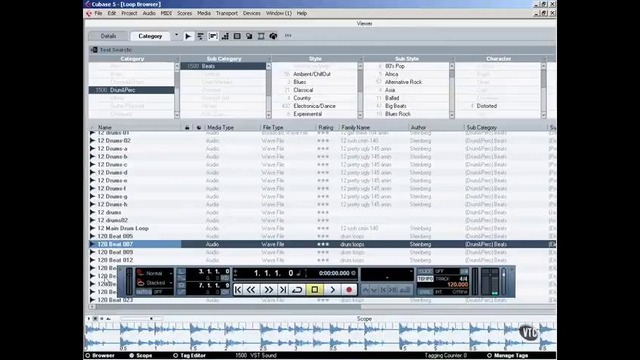Click the overlapping squares toolbar icon
This screenshot has height=360, width=640.
(x=249, y=36)
